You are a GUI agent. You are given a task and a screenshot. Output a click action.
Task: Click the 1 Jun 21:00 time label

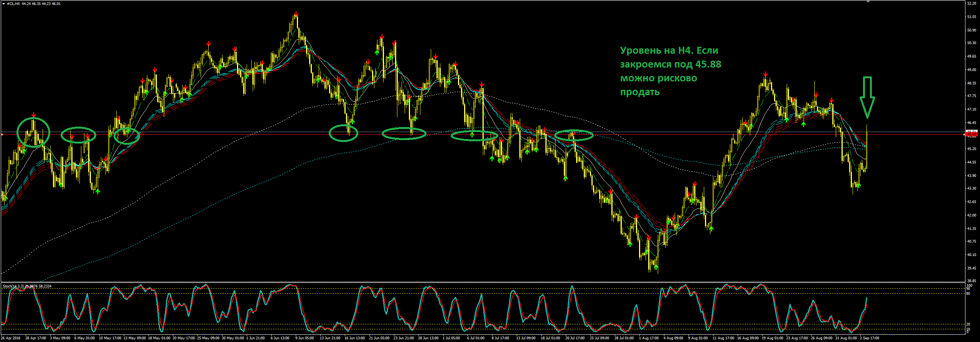coord(255,339)
